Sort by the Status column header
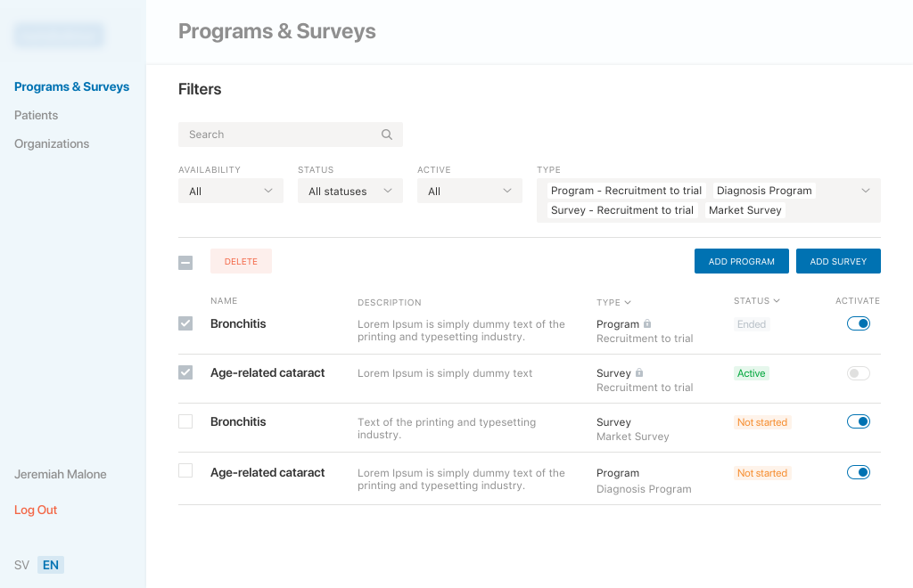 (x=756, y=301)
